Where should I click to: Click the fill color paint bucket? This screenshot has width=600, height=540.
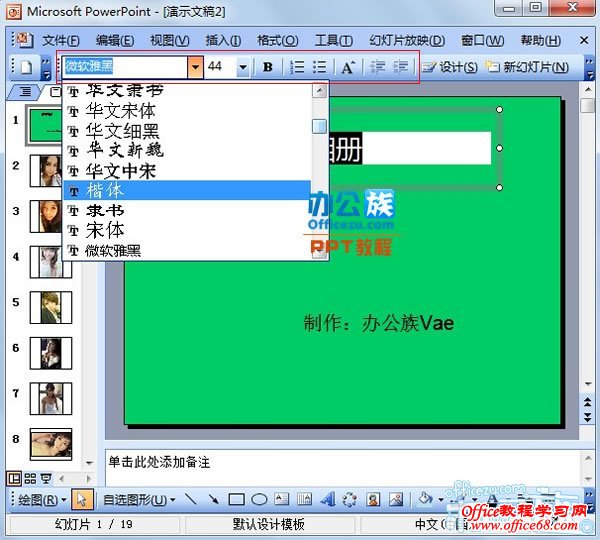(425, 499)
